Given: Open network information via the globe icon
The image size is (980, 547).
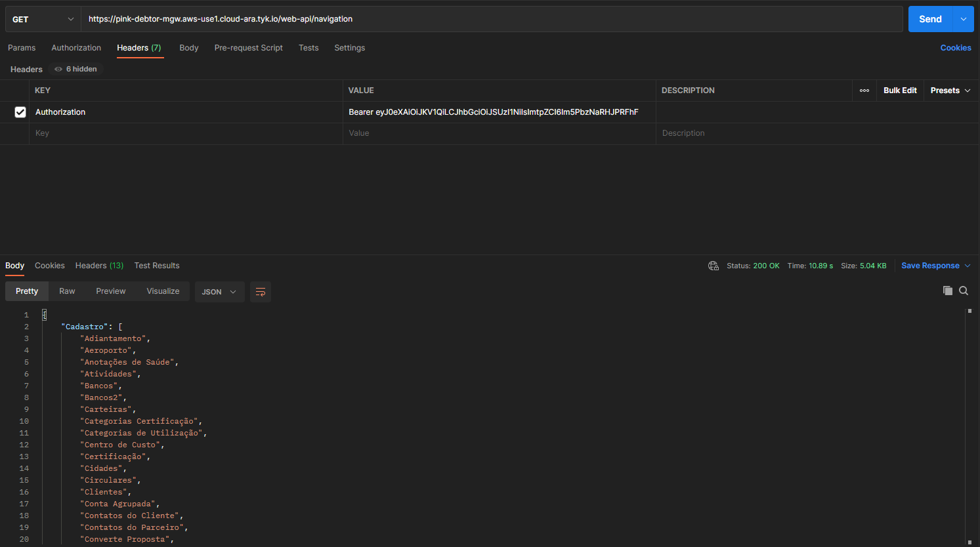Looking at the screenshot, I should [713, 266].
